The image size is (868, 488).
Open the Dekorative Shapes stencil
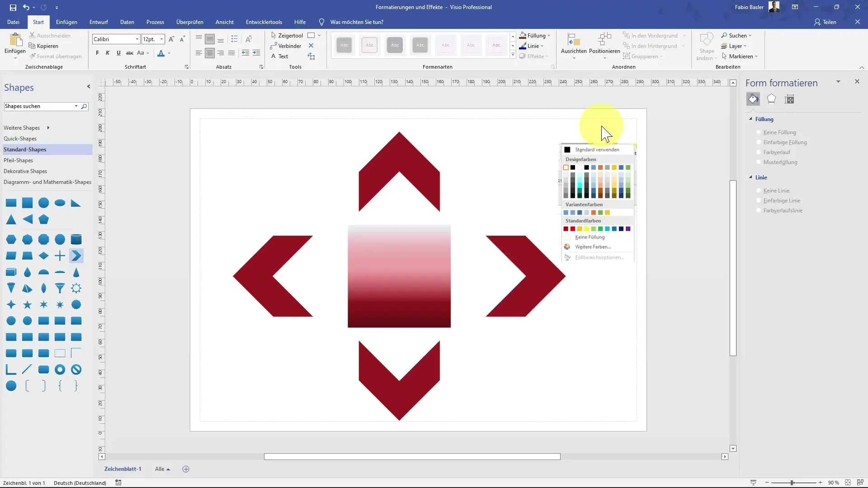click(x=25, y=171)
